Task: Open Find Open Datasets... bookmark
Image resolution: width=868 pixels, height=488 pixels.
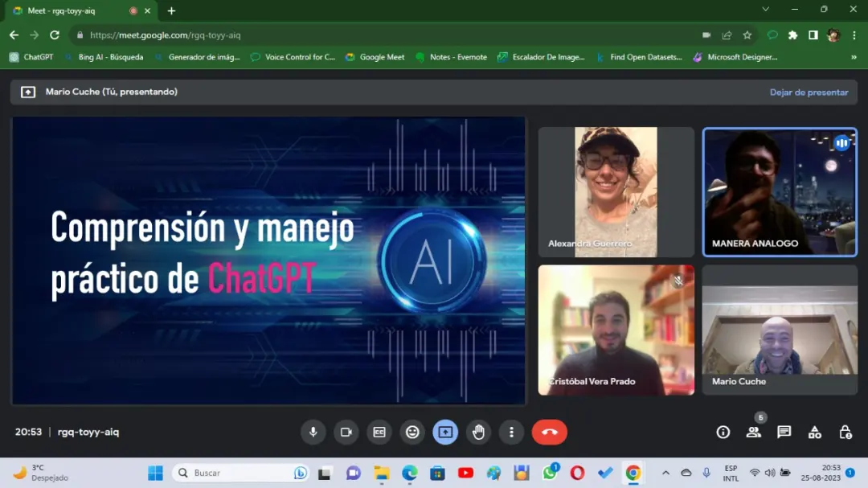Action: click(639, 57)
